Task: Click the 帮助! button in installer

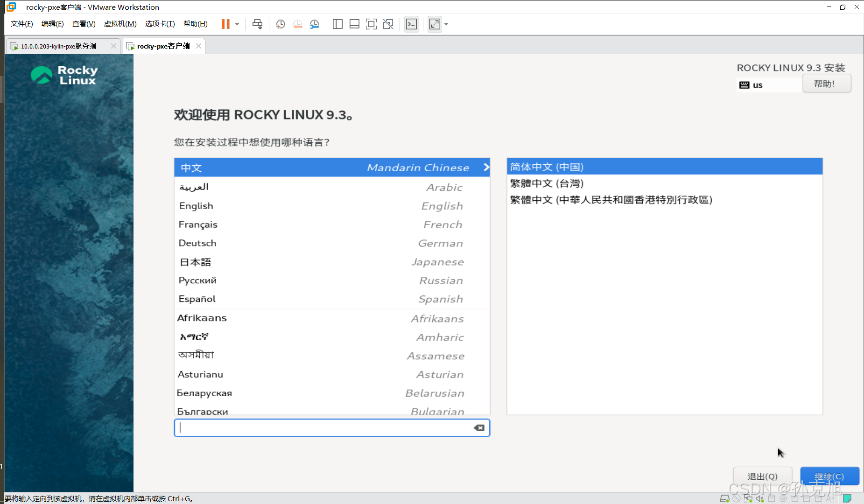Action: tap(826, 84)
